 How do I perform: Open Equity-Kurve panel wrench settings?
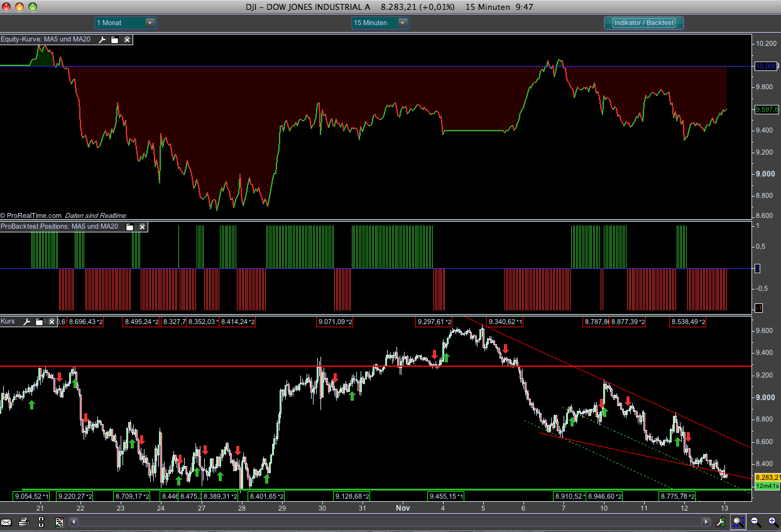102,40
